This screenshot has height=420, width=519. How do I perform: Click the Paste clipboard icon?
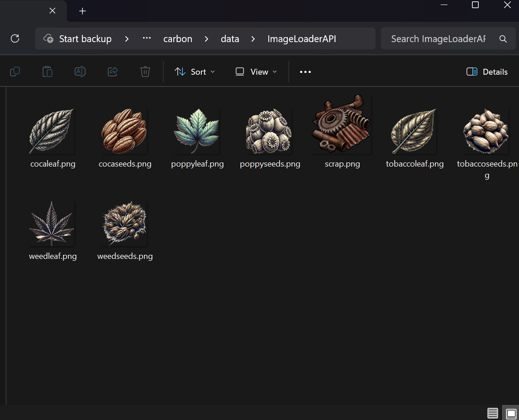48,72
